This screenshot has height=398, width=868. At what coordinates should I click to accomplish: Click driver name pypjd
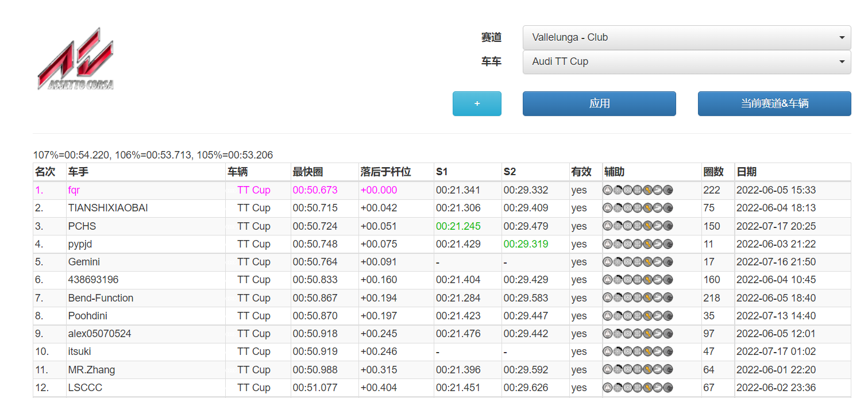(80, 244)
